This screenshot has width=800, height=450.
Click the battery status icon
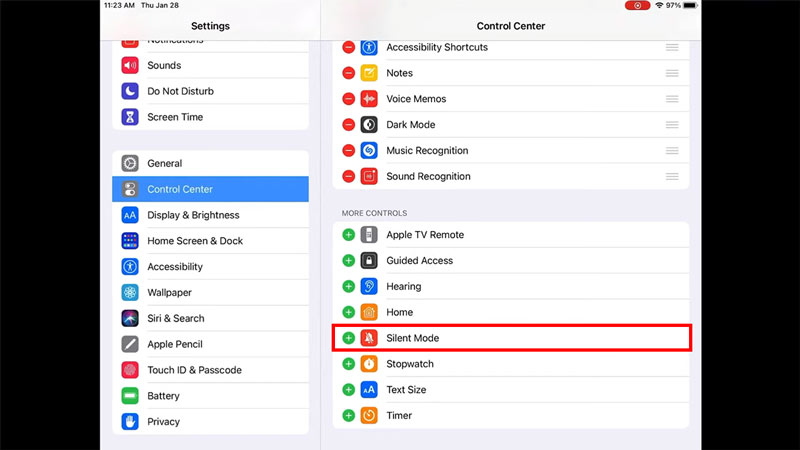point(690,5)
